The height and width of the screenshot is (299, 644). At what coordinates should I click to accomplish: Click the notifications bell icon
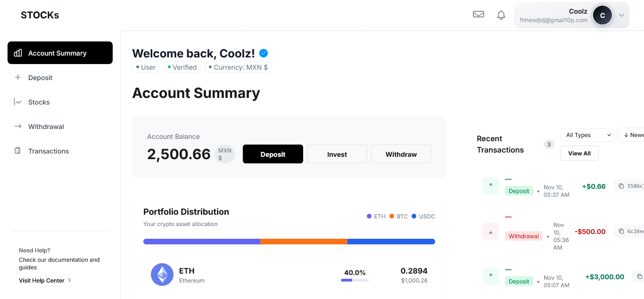(501, 15)
